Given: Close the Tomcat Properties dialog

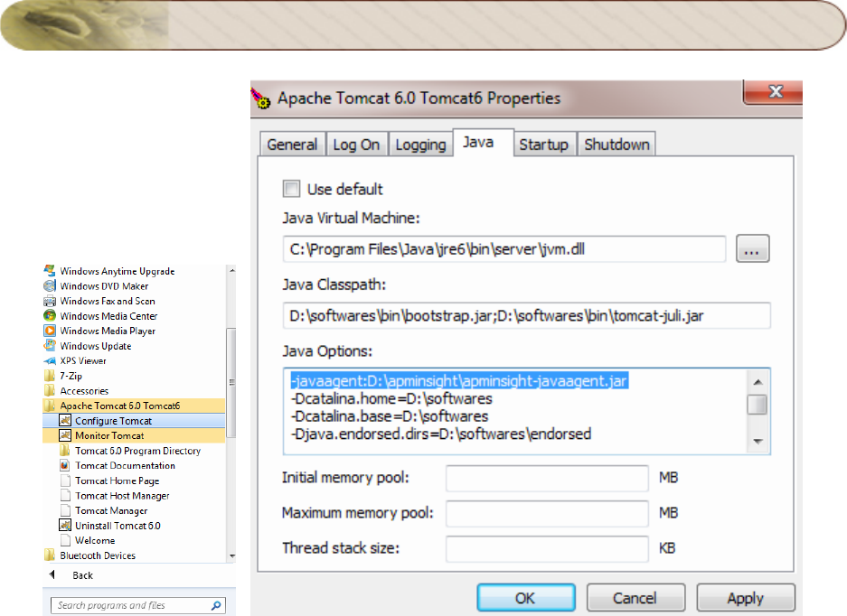Looking at the screenshot, I should click(x=774, y=92).
